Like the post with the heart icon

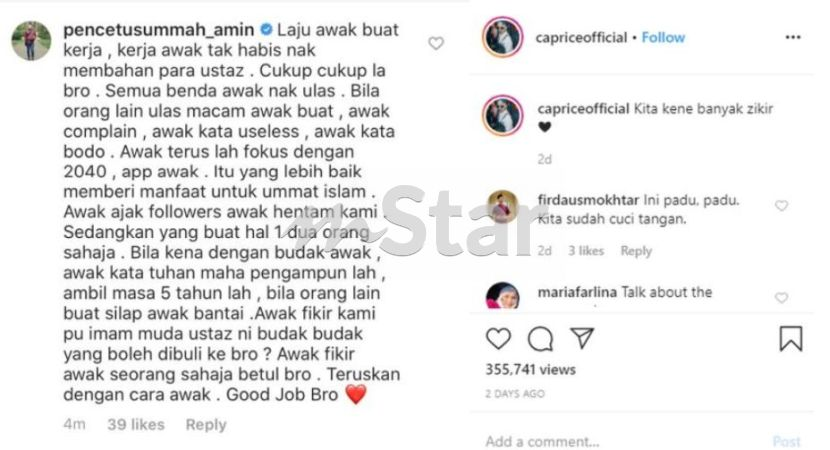pyautogui.click(x=498, y=339)
